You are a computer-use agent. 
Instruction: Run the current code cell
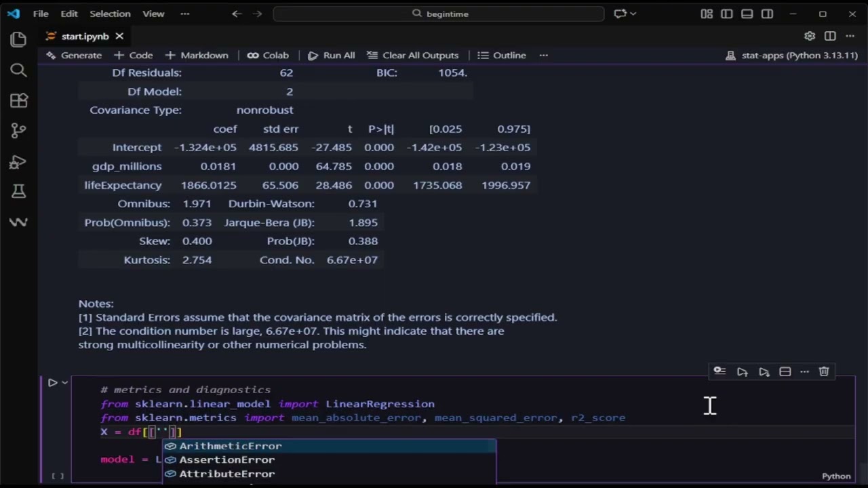[x=53, y=382]
